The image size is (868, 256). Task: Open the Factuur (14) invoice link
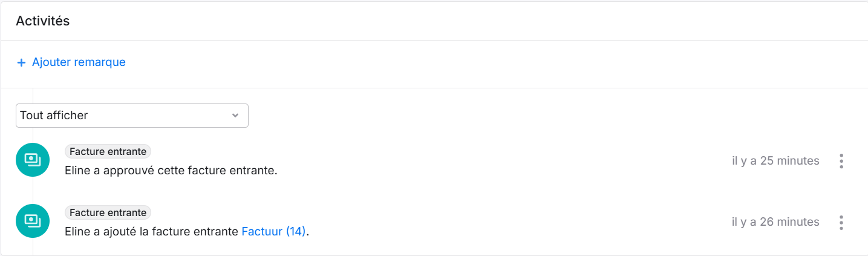tap(273, 231)
